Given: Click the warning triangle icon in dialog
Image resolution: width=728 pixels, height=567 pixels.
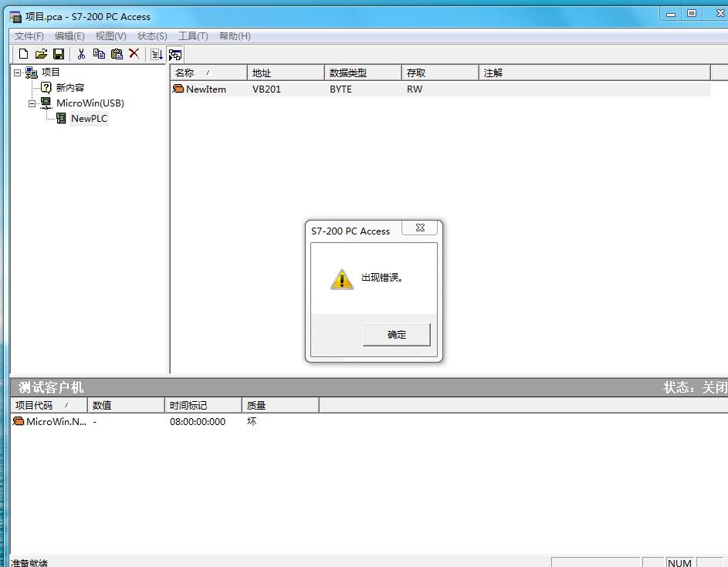Looking at the screenshot, I should click(342, 278).
